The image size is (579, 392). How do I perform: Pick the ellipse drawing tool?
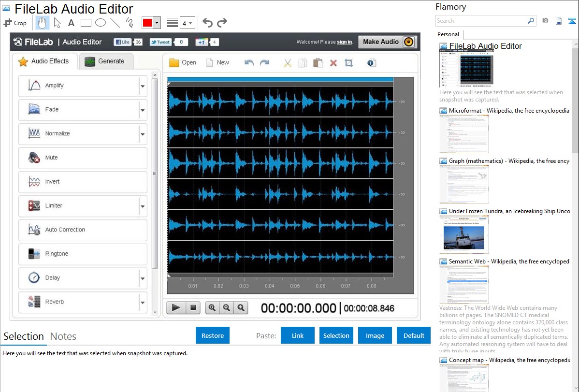pos(100,23)
